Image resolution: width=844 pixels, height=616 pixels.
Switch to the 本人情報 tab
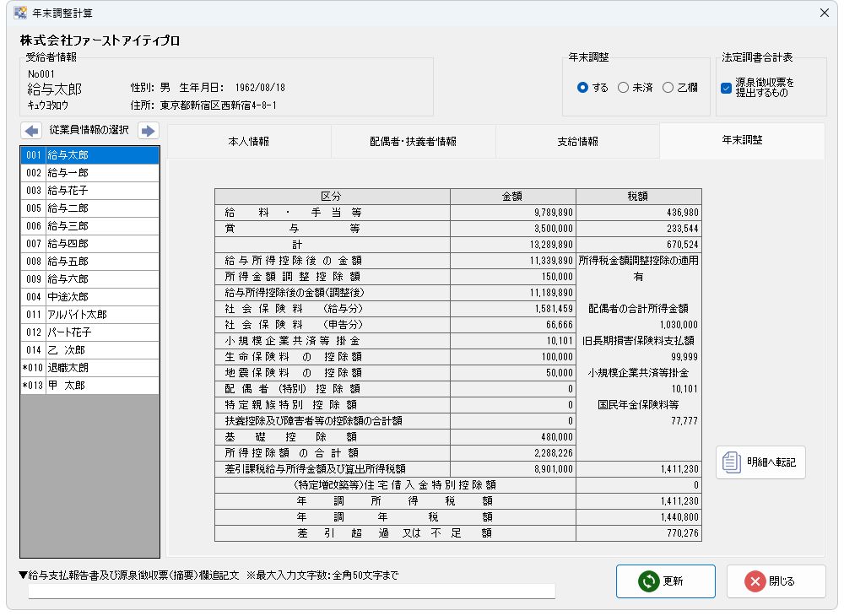[249, 141]
